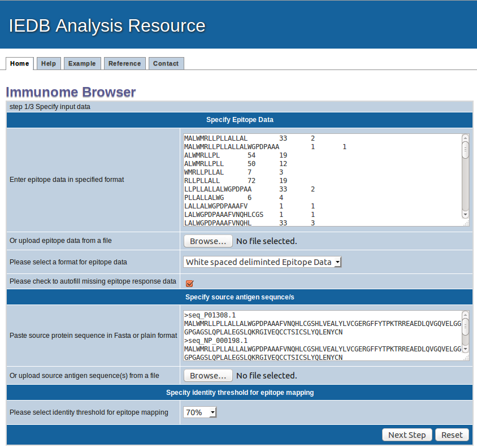Screen dimensions: 477x448
Task: Open the Home tab
Action: (19, 64)
